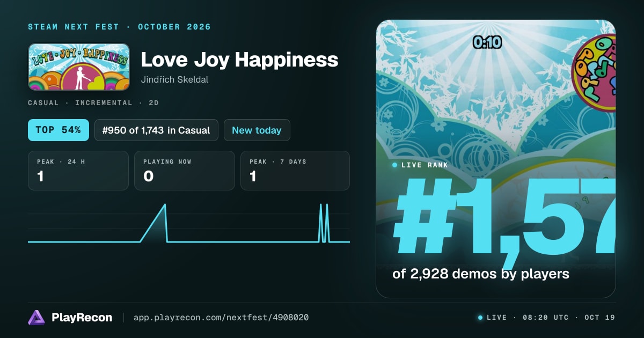Select the TOP 54% badge
This screenshot has height=338, width=644.
pos(58,130)
